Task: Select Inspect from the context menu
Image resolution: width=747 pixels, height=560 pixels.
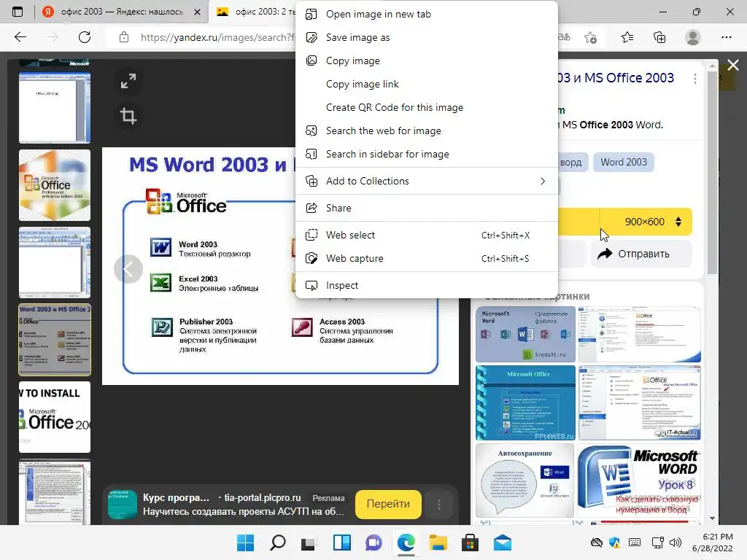Action: pyautogui.click(x=426, y=285)
